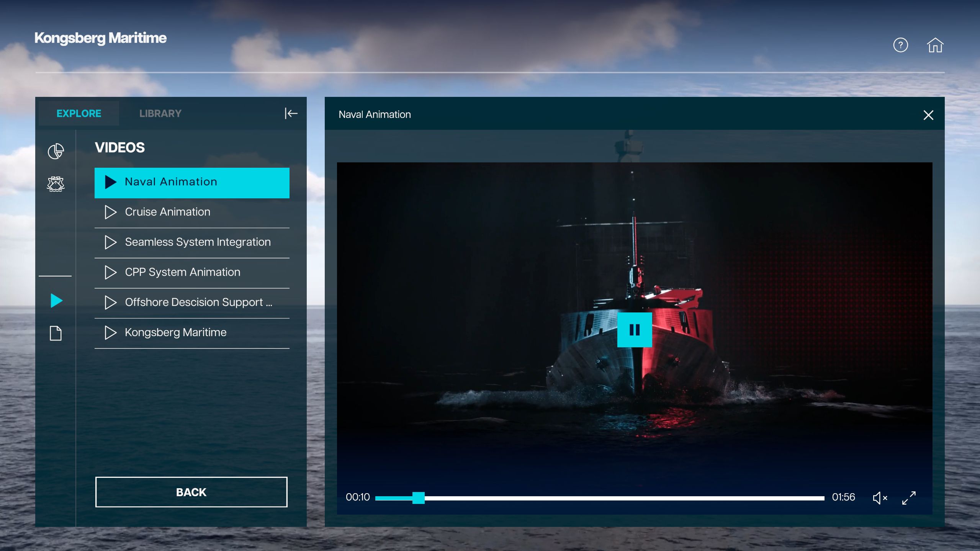The height and width of the screenshot is (551, 980).
Task: Open the pie chart sidebar icon
Action: (56, 151)
